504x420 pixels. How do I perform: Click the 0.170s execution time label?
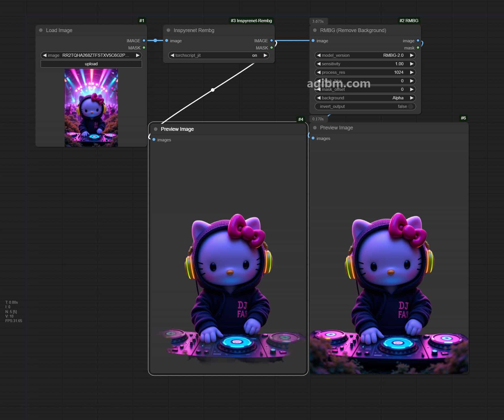click(318, 119)
